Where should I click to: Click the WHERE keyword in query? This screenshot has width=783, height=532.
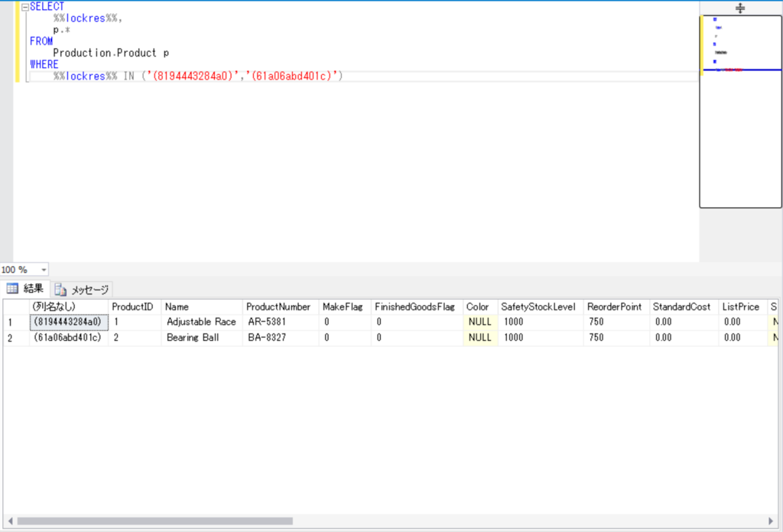(44, 64)
